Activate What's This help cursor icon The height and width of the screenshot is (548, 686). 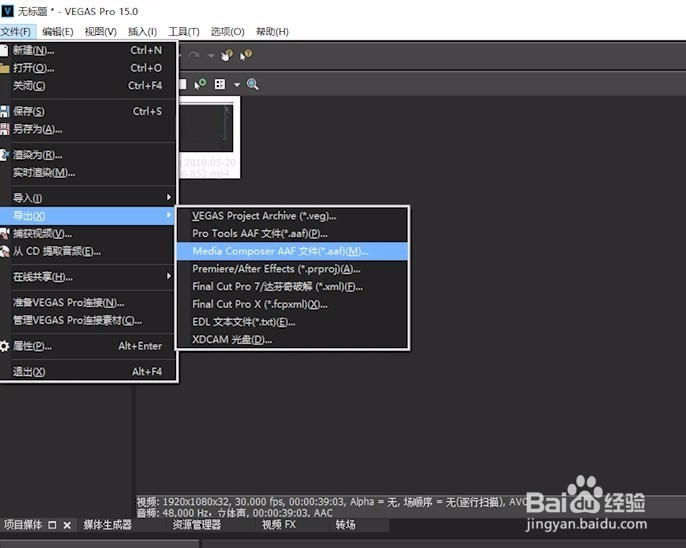click(x=246, y=55)
